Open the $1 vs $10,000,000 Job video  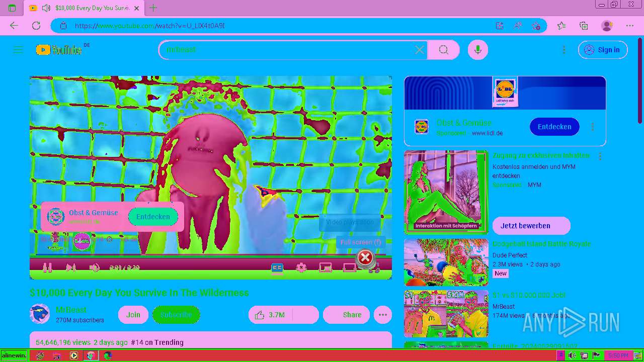[x=529, y=295]
